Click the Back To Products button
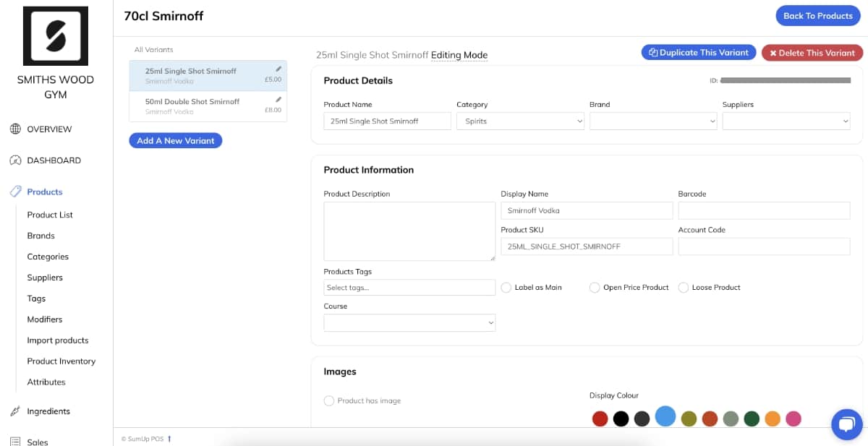868x446 pixels. click(818, 16)
